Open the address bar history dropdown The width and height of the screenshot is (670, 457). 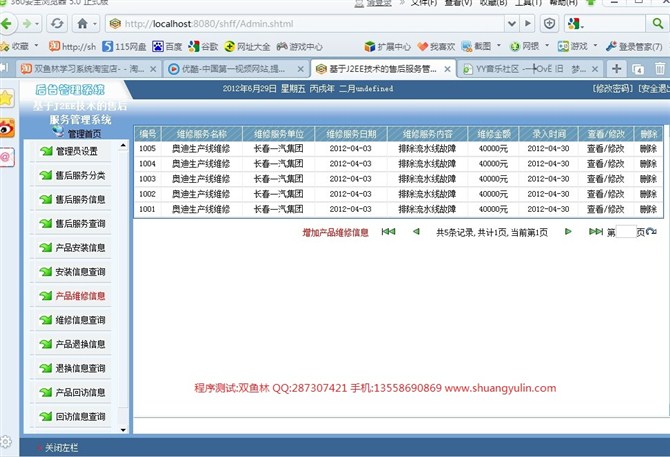(x=511, y=23)
